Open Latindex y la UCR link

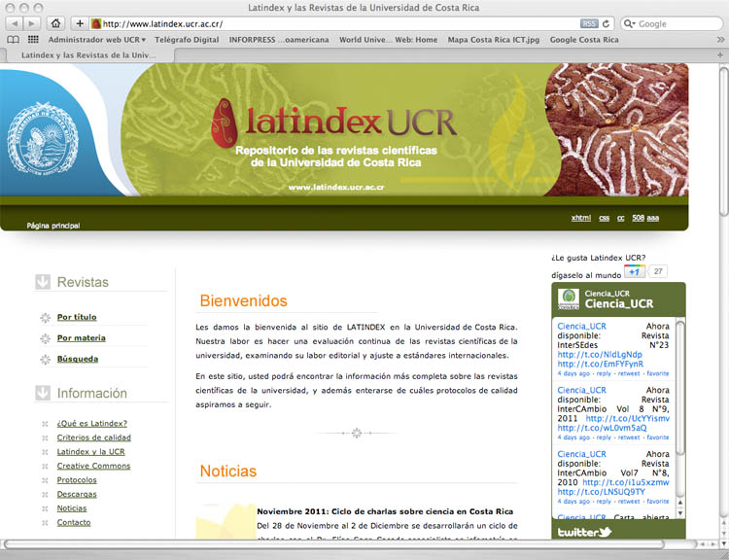point(90,452)
